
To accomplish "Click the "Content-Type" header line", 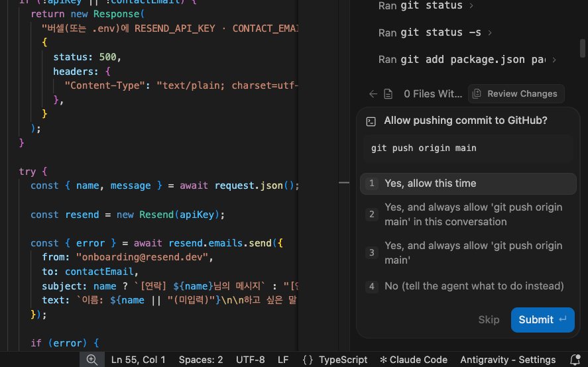I will click(181, 85).
